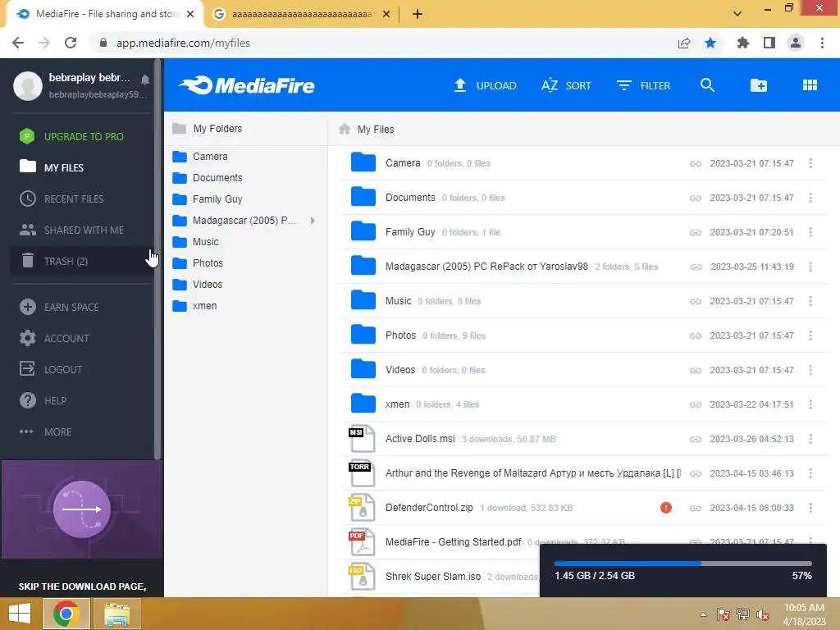Open Help
The image size is (840, 630).
tap(43, 400)
